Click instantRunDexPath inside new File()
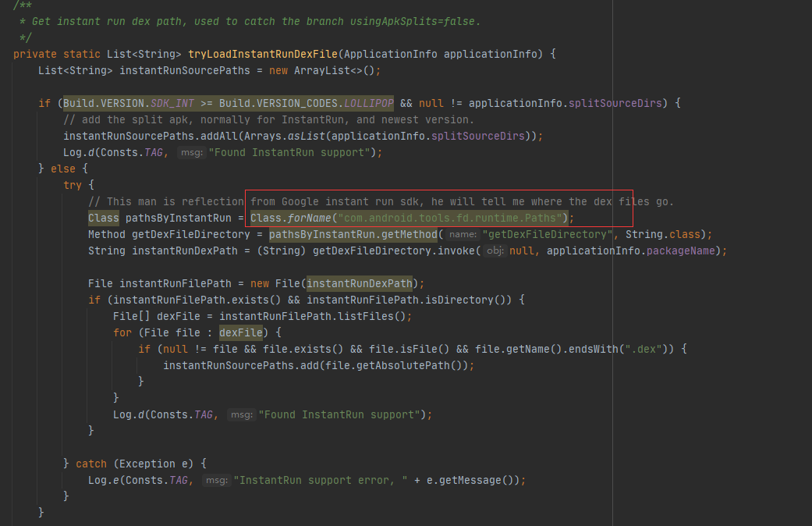Image resolution: width=812 pixels, height=526 pixels. 360,283
